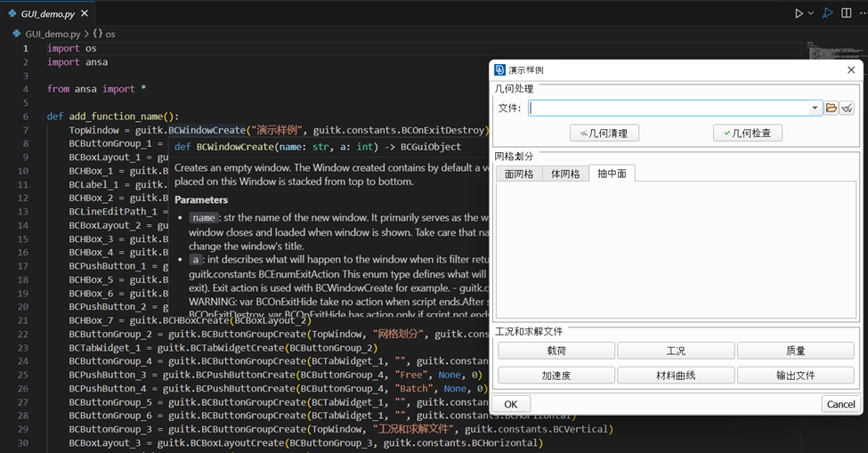Click the clear broom icon beside file field
868x453 pixels.
coord(847,108)
